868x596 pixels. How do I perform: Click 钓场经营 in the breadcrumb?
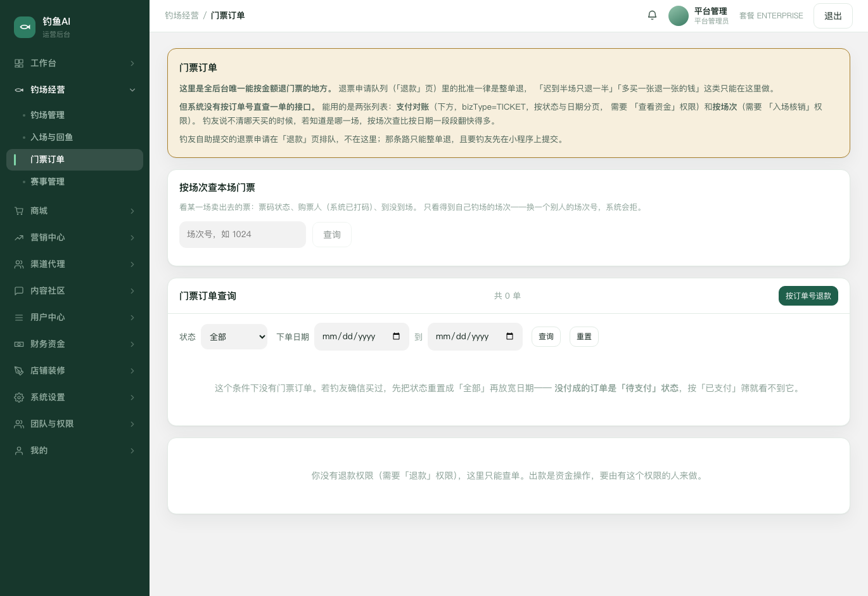coord(182,15)
